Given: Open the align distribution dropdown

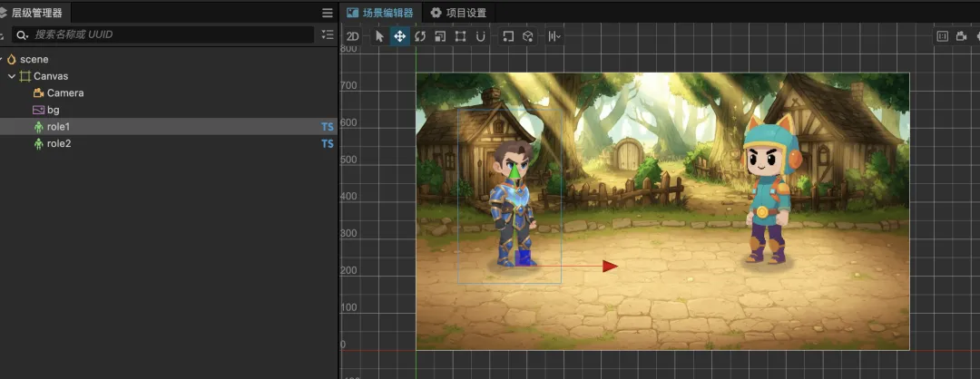Looking at the screenshot, I should tap(554, 36).
